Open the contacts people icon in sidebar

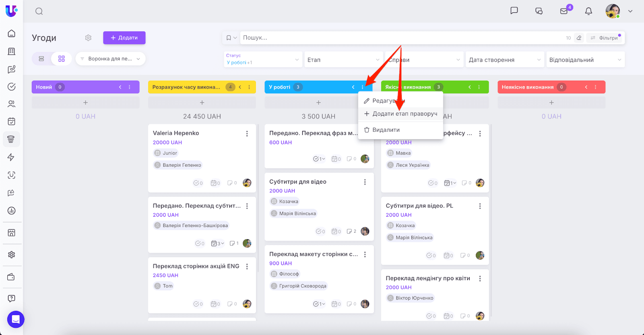coord(12,104)
